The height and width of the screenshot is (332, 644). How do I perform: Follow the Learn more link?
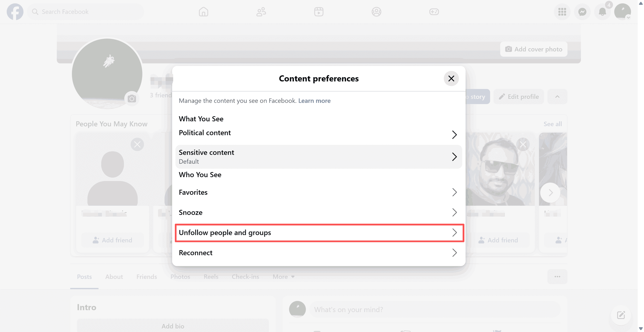click(314, 101)
